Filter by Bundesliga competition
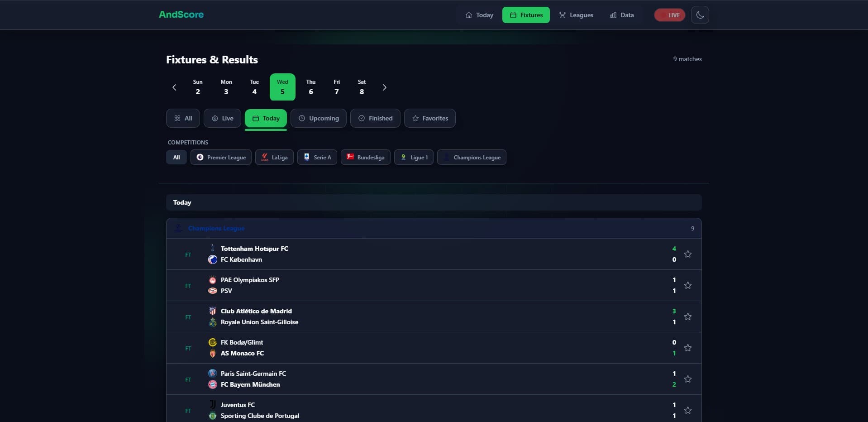This screenshot has height=422, width=868. pos(366,157)
